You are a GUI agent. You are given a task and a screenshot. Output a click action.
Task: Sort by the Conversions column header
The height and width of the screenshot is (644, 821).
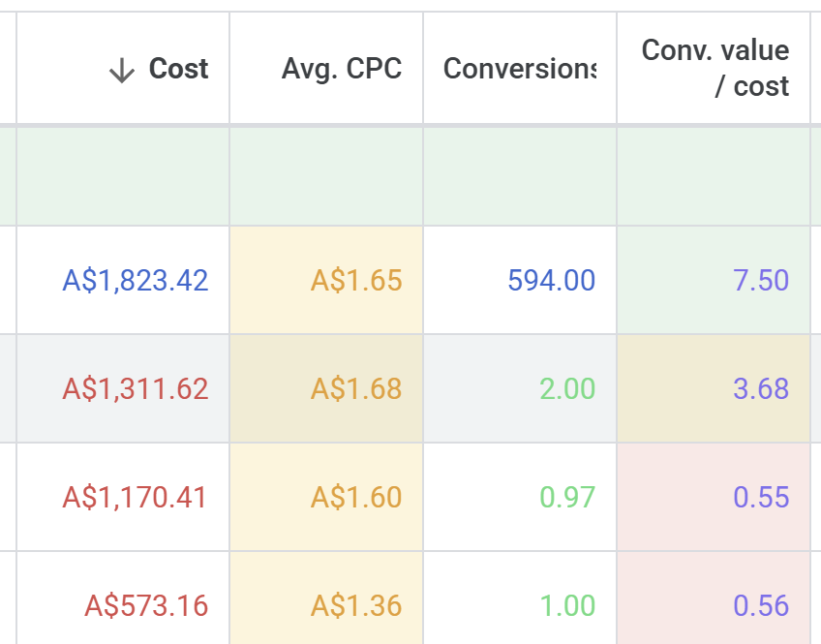pos(520,69)
